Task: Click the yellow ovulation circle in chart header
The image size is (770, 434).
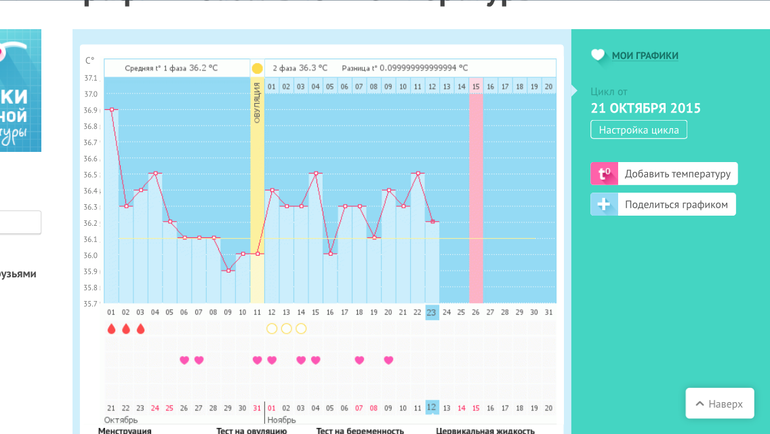Action: click(257, 68)
